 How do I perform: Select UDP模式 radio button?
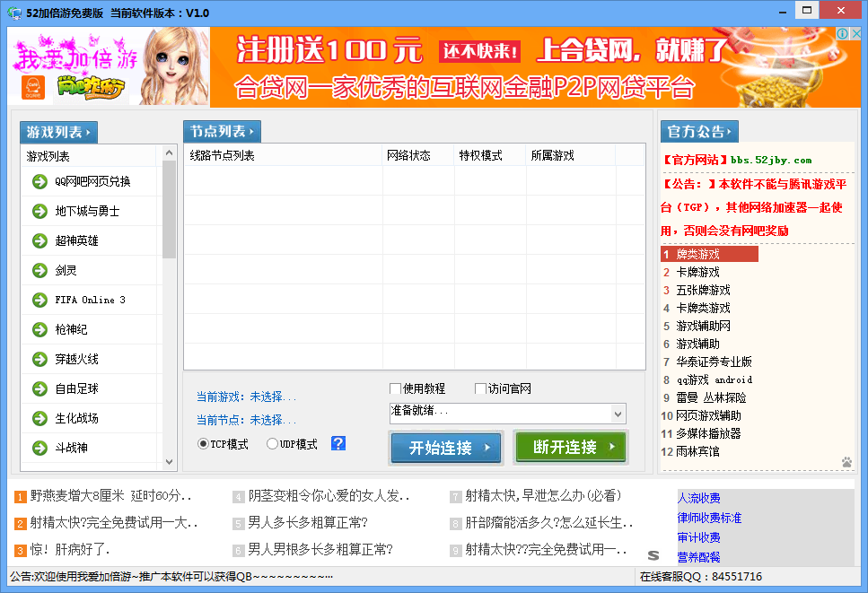[272, 444]
